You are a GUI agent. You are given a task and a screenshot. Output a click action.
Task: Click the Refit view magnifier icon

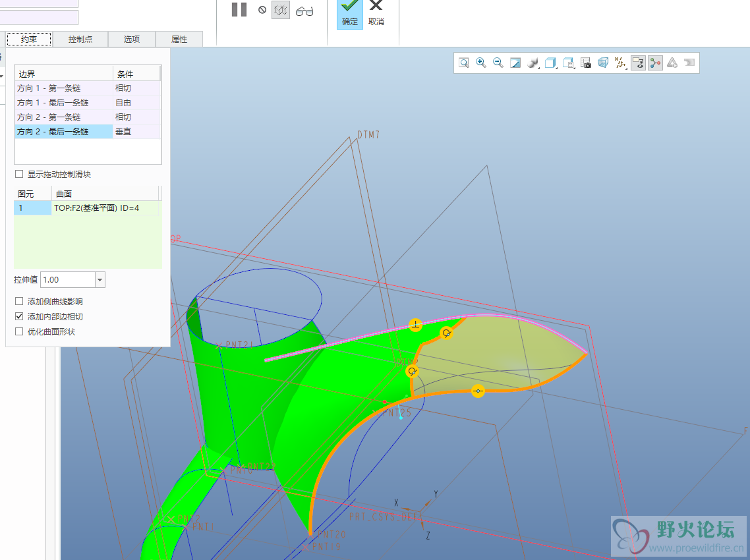[x=464, y=63]
